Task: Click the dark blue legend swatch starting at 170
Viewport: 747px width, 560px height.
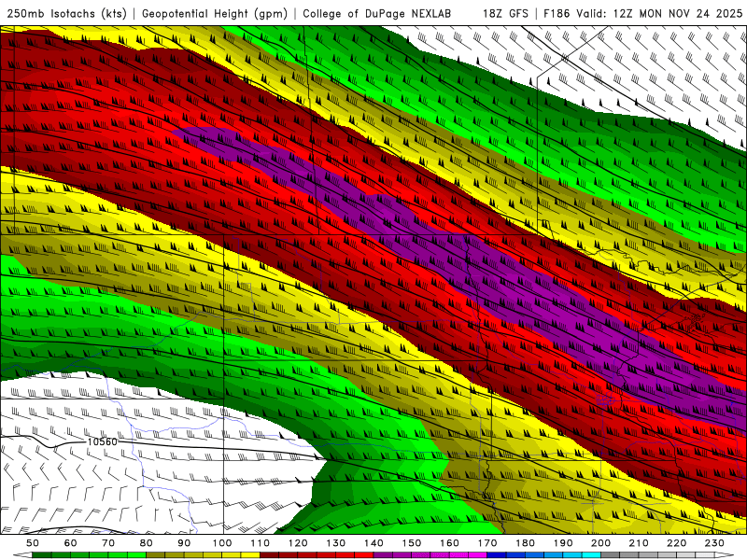Action: (x=497, y=555)
